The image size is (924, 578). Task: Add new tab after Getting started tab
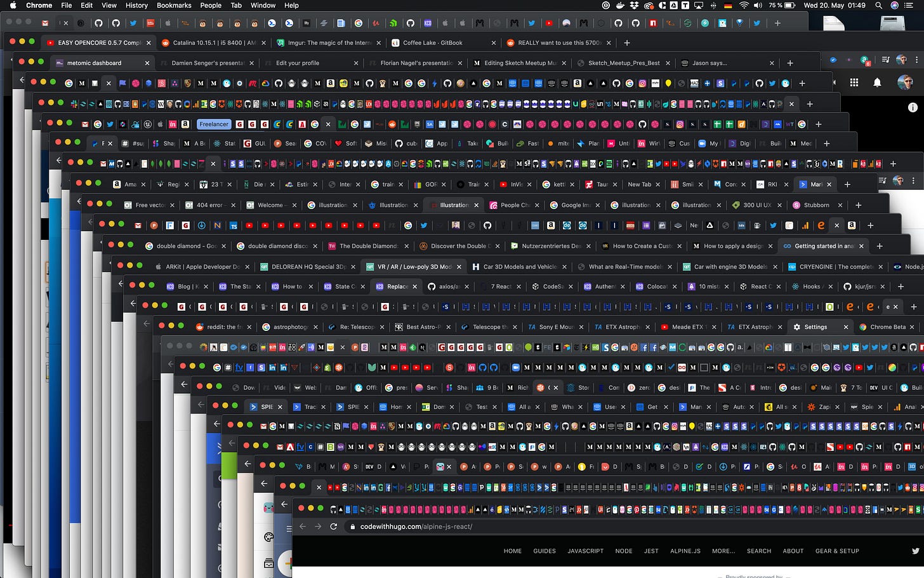pos(880,246)
